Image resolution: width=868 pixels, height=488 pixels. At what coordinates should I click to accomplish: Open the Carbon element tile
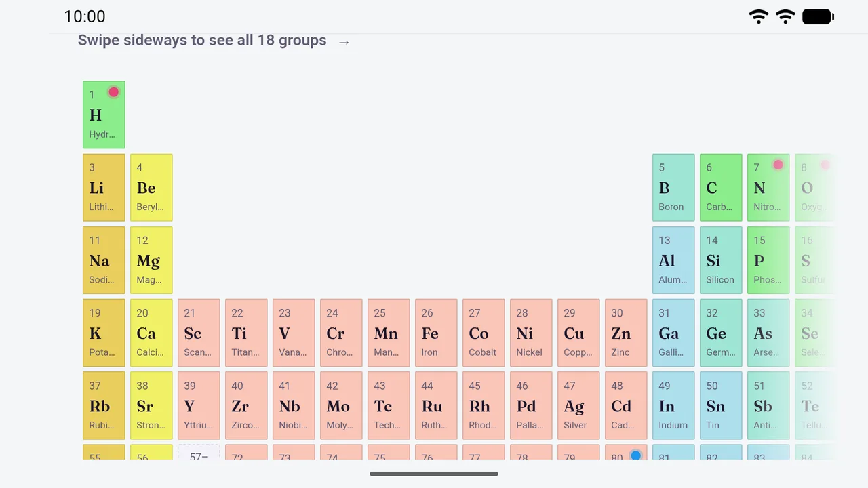[721, 188]
